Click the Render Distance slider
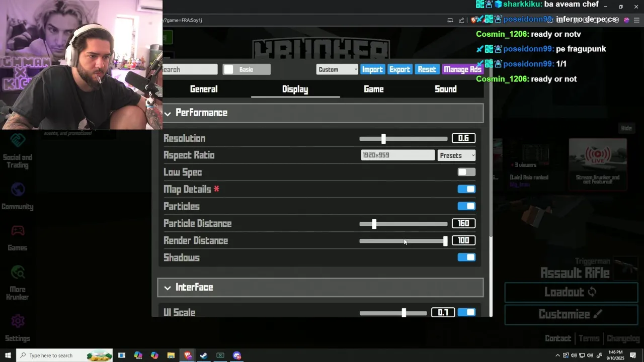 403,241
